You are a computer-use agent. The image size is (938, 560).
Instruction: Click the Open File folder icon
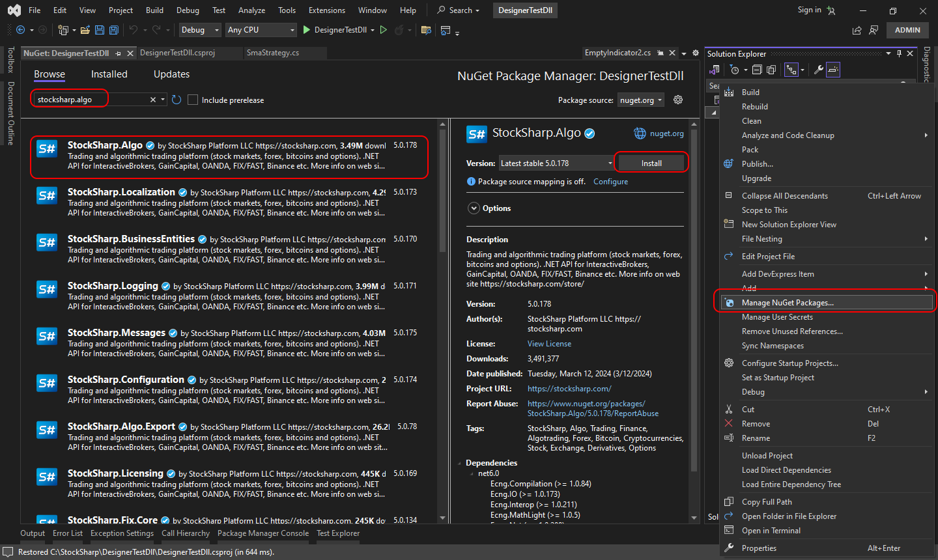[x=85, y=30]
